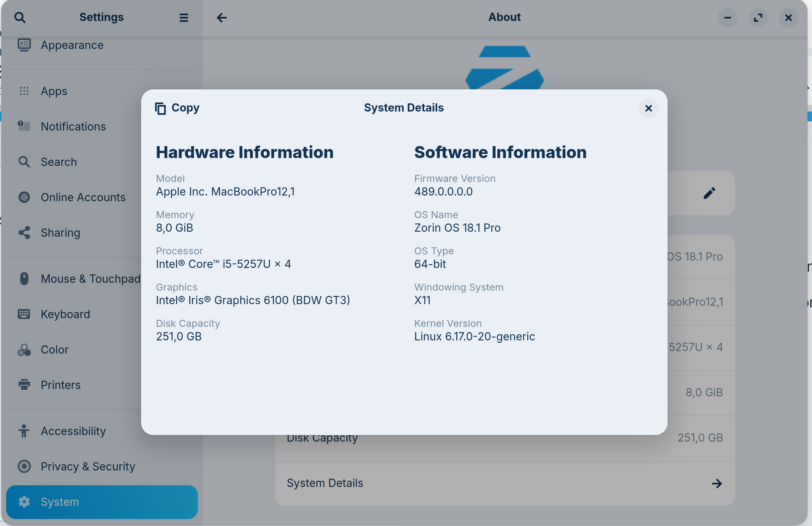This screenshot has width=812, height=526.
Task: Go to Printers settings
Action: (60, 385)
